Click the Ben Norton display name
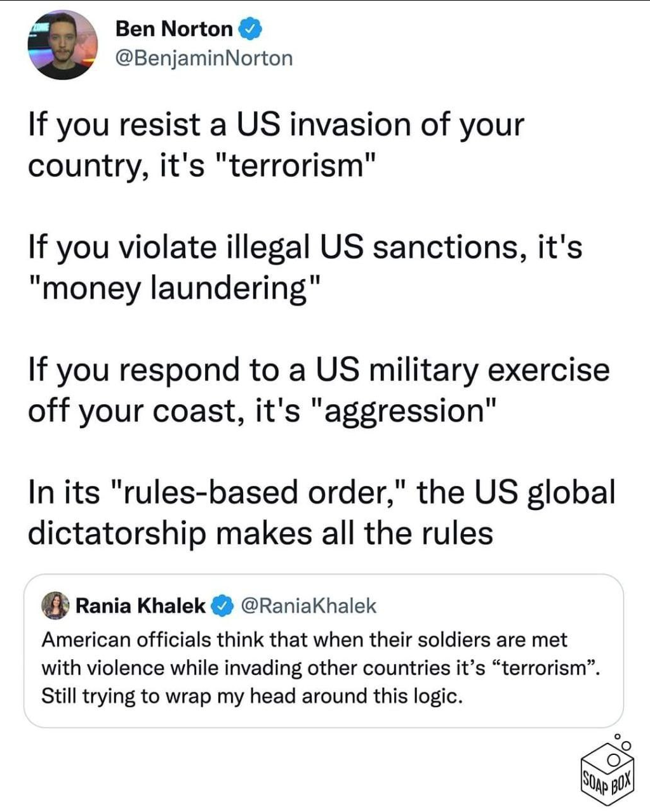 (x=175, y=29)
